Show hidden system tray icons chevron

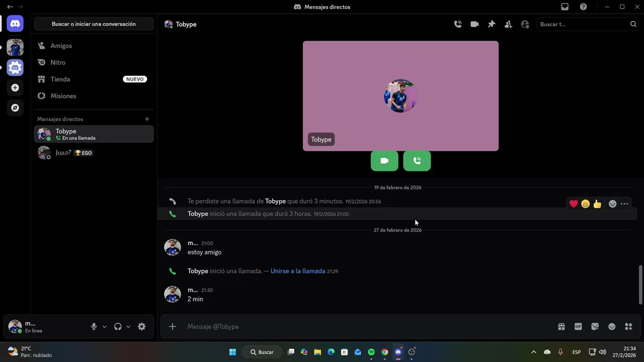point(533,352)
